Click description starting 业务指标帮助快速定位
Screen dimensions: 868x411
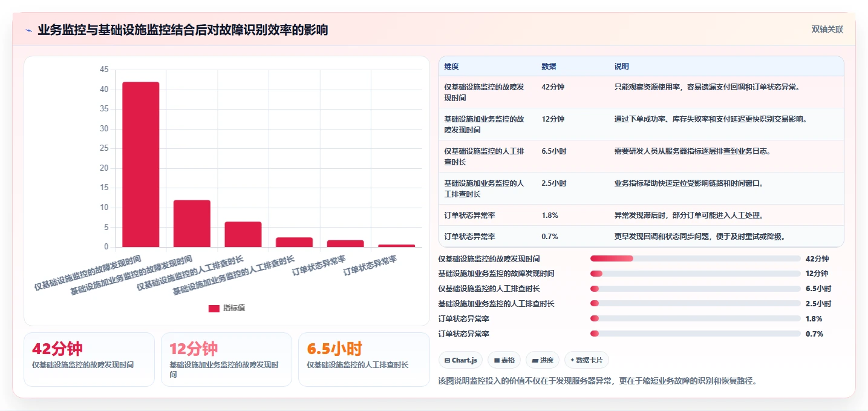689,183
